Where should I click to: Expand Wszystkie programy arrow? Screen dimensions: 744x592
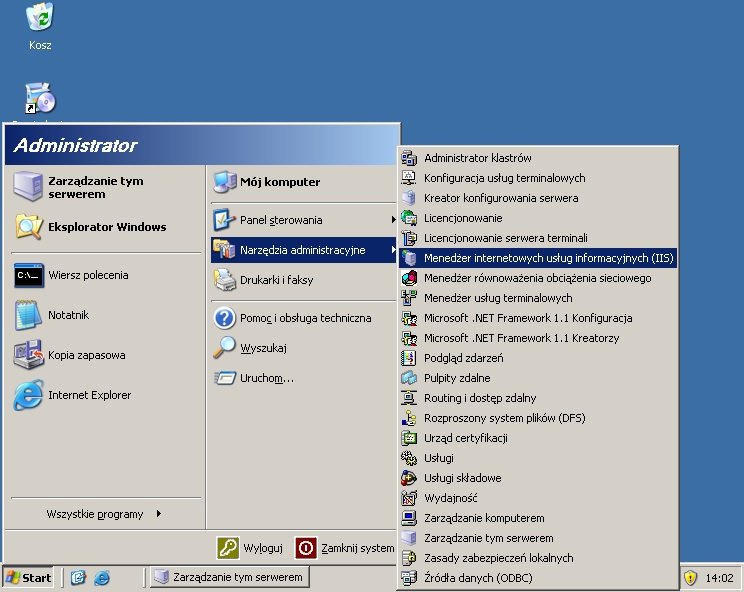click(159, 514)
